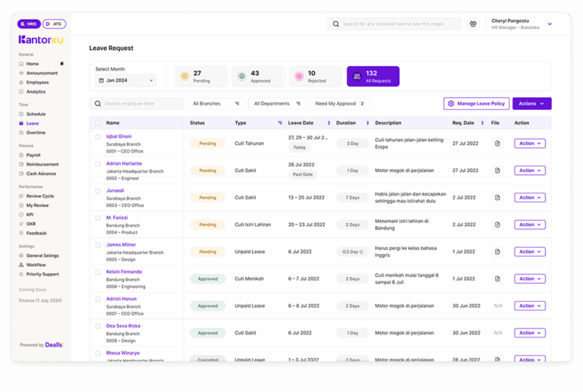This screenshot has height=392, width=583.
Task: Tick the checkbox for Iqbal Ghoni
Action: 97,137
